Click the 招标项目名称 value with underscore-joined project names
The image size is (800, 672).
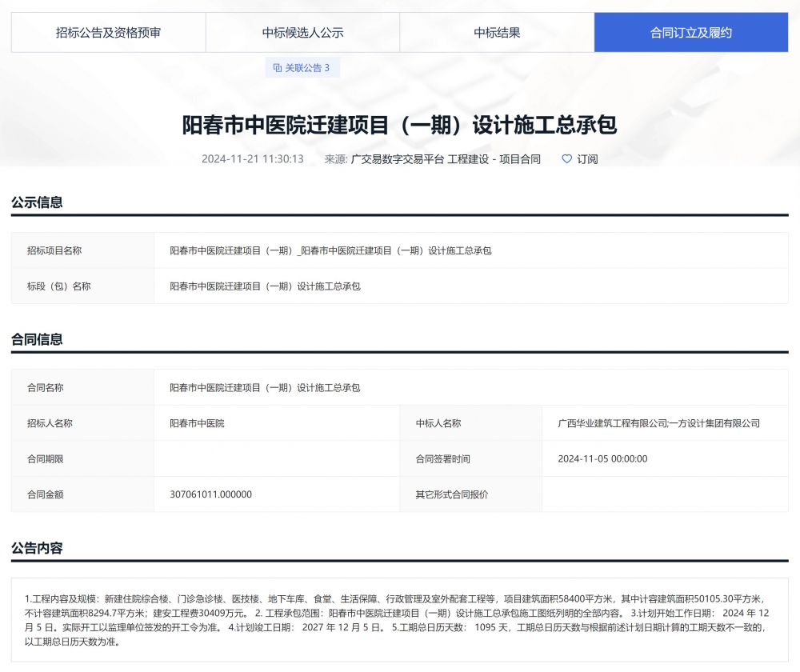pyautogui.click(x=330, y=250)
